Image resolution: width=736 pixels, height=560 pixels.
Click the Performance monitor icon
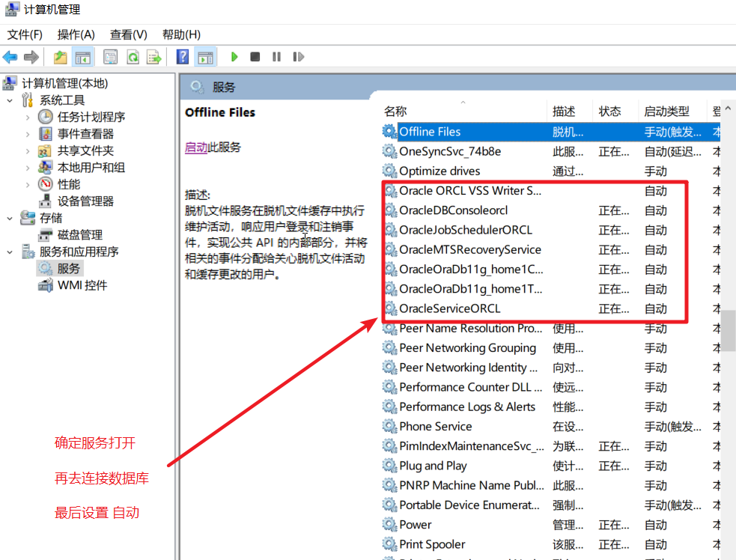click(45, 184)
